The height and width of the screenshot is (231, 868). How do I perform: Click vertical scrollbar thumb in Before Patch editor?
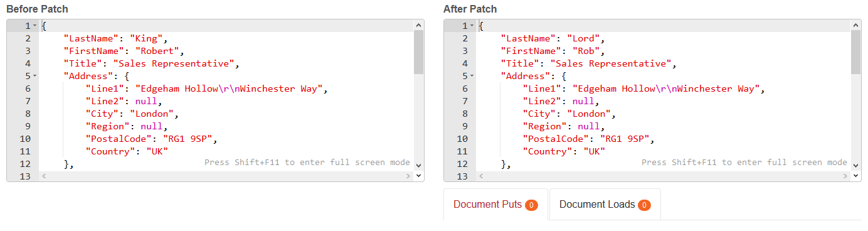tap(419, 52)
